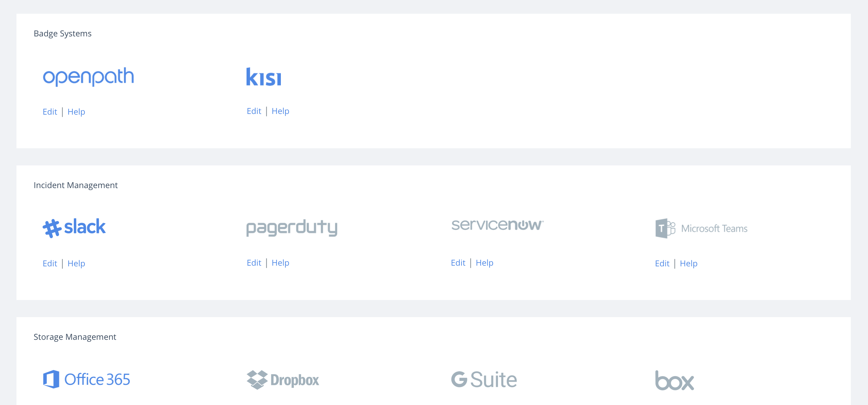Click the G Suite logo
The height and width of the screenshot is (405, 868).
pos(484,379)
